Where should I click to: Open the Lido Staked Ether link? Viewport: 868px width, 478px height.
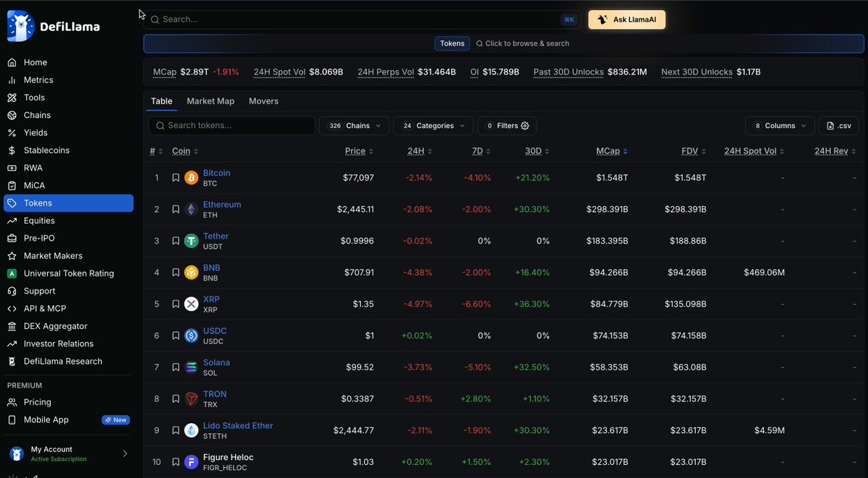(238, 426)
